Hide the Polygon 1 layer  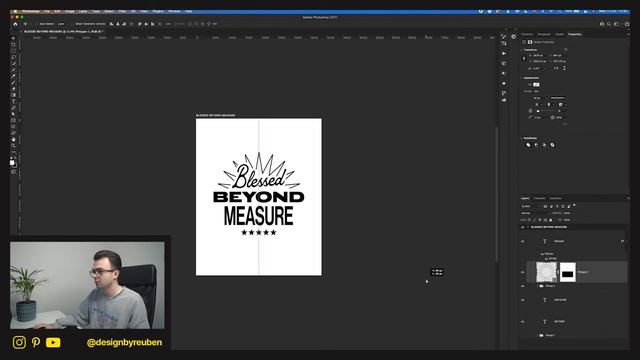(522, 272)
